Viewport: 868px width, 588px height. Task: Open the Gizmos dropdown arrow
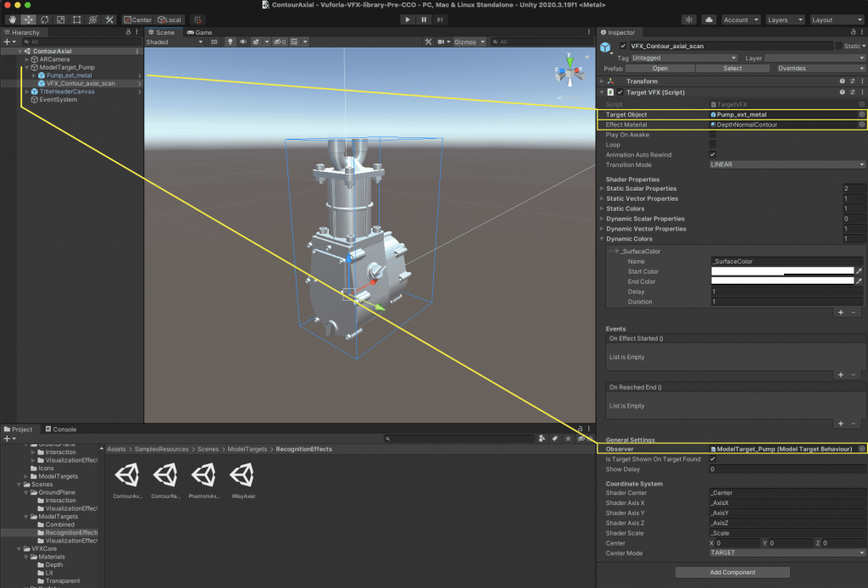click(x=482, y=42)
